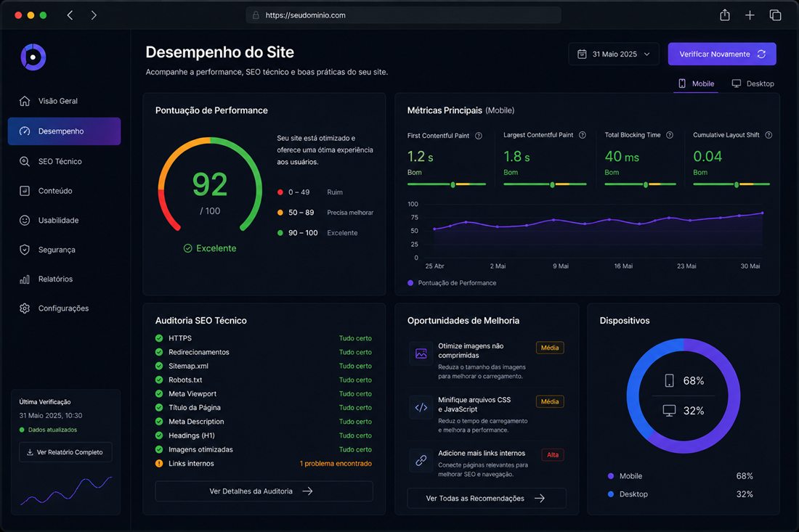Click the Total Blocking Time help icon
This screenshot has width=799, height=532.
670,135
